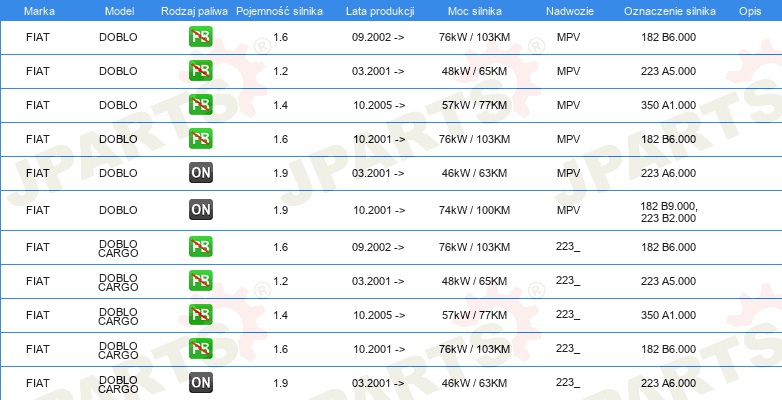Click MPV body type in the 74kW row
This screenshot has height=400, width=782.
click(x=569, y=210)
